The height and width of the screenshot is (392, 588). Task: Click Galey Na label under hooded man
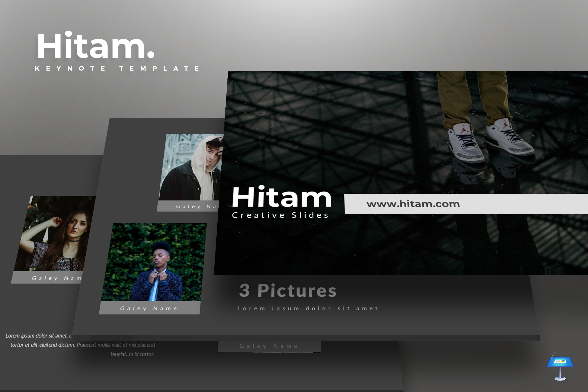coord(196,207)
